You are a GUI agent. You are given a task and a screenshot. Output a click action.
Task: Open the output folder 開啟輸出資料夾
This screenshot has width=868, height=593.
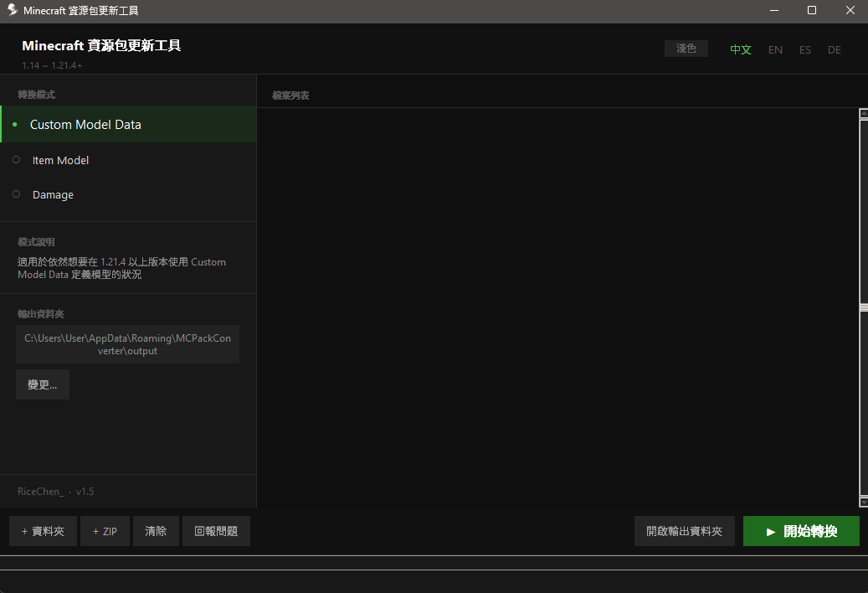point(684,531)
